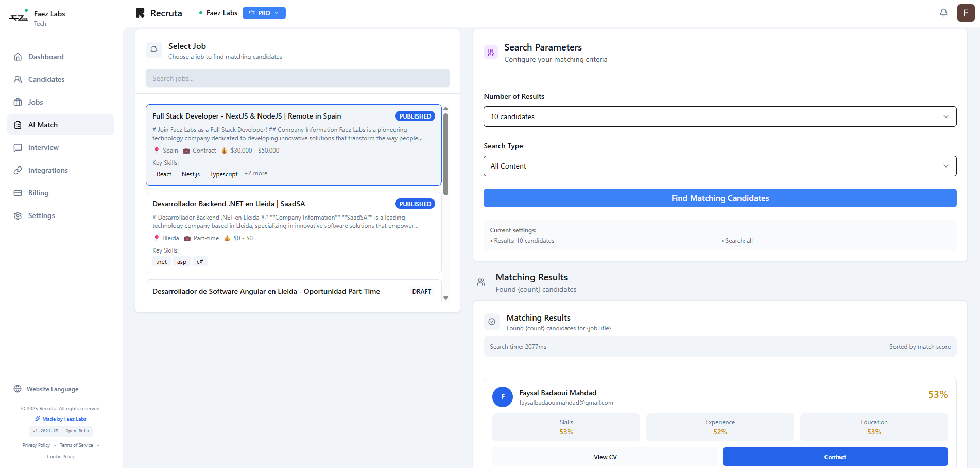This screenshot has height=468, width=980.
Task: Click the notification bell icon
Action: coord(943,13)
